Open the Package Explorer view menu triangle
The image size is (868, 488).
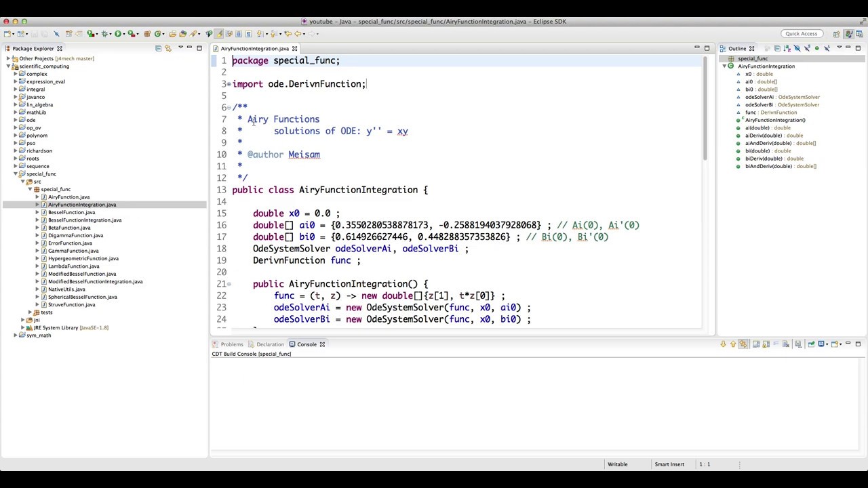click(x=180, y=47)
